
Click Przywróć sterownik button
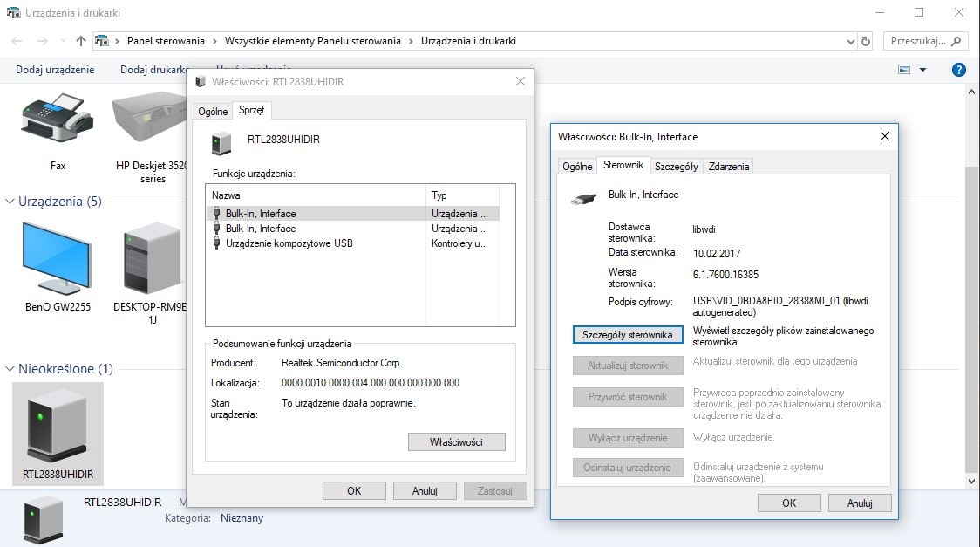coord(628,397)
